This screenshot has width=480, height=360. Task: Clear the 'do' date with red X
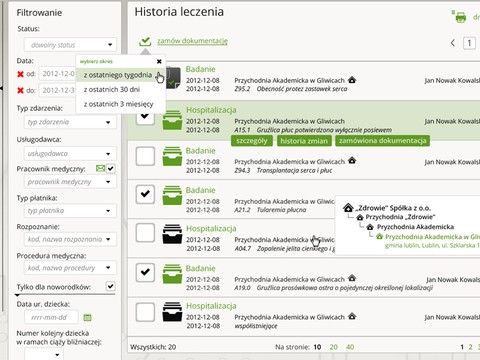[20, 90]
